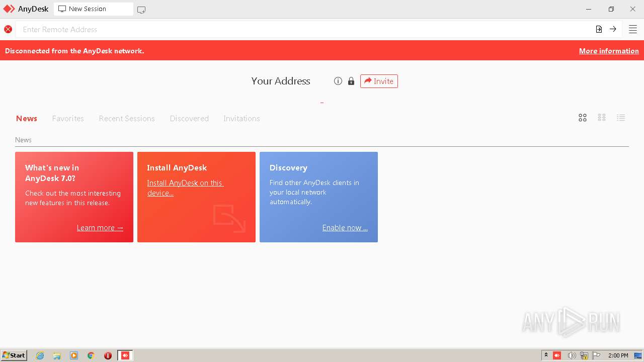This screenshot has width=644, height=362.
Task: Select AnyDesk taskbar button
Action: [x=125, y=355]
